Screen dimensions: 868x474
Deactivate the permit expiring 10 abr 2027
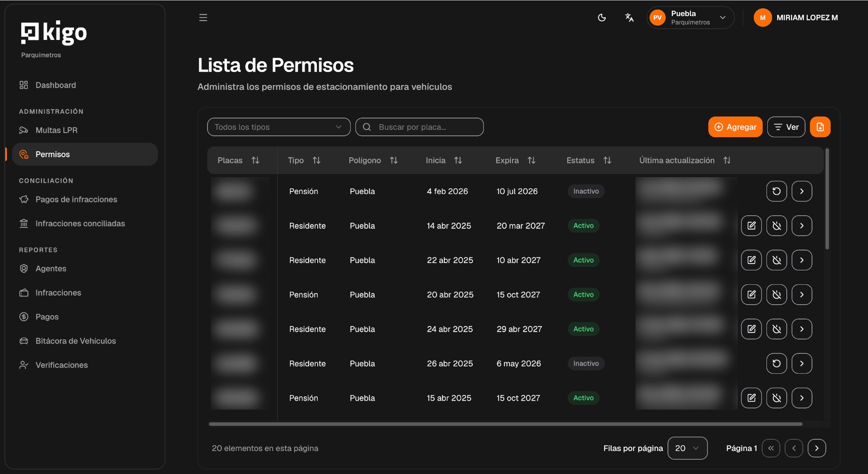tap(776, 260)
